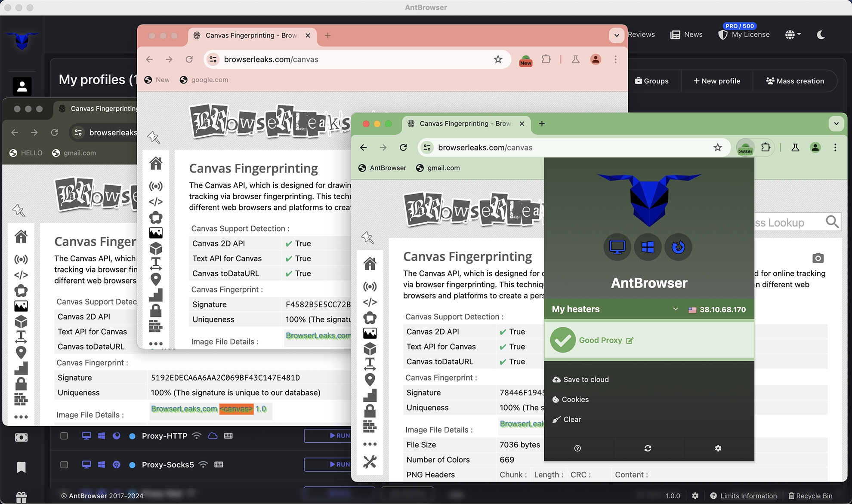Click the bookmark icon in AntBrowser sidebar

point(21,467)
